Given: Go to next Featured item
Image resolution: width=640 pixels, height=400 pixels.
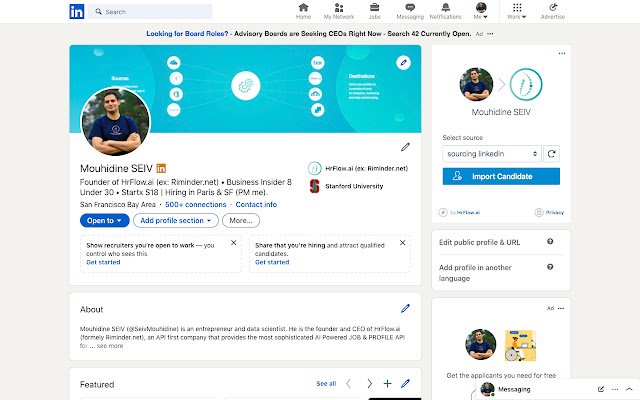Looking at the screenshot, I should tap(369, 384).
